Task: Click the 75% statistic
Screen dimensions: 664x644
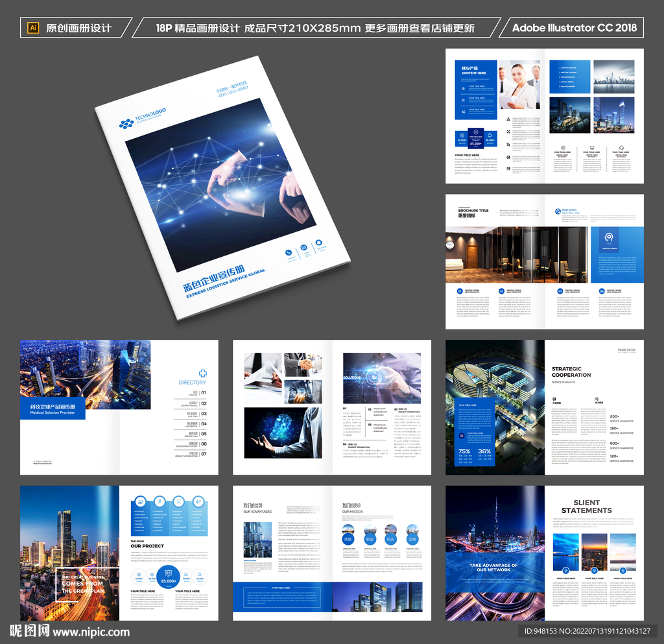Action: point(464,451)
